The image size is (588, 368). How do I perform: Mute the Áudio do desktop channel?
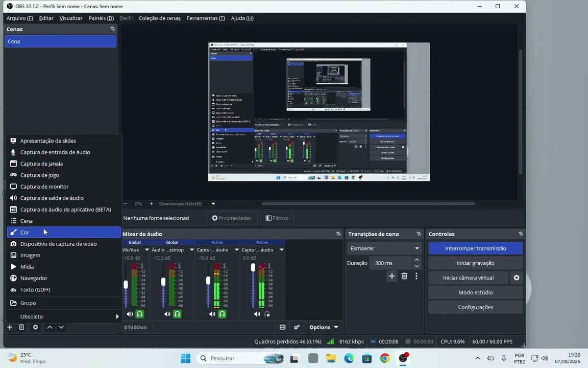click(167, 314)
